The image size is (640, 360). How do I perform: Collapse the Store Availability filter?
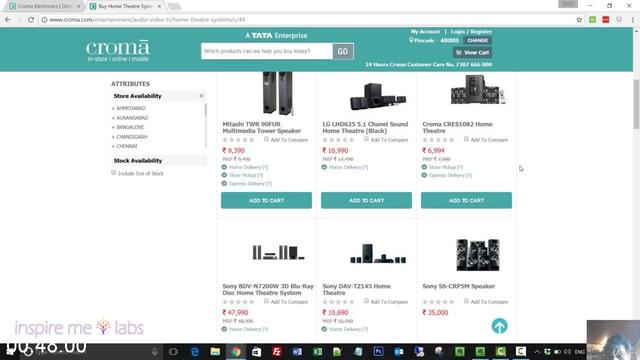[201, 96]
